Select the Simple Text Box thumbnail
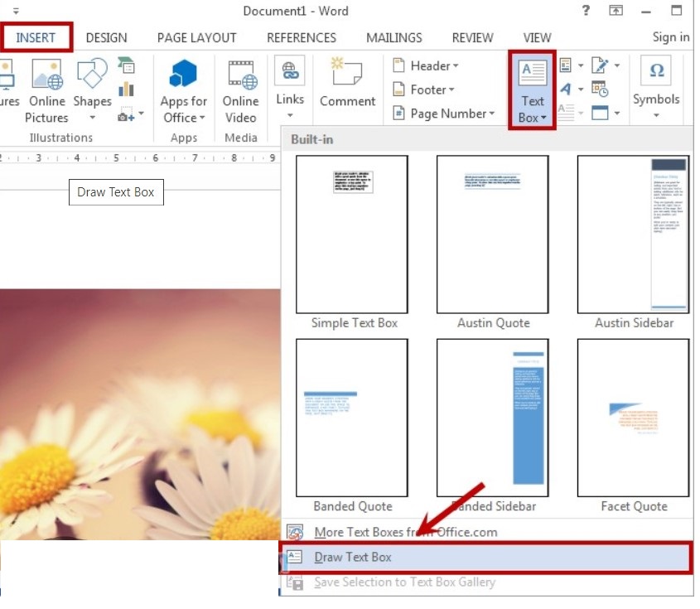 tap(352, 234)
